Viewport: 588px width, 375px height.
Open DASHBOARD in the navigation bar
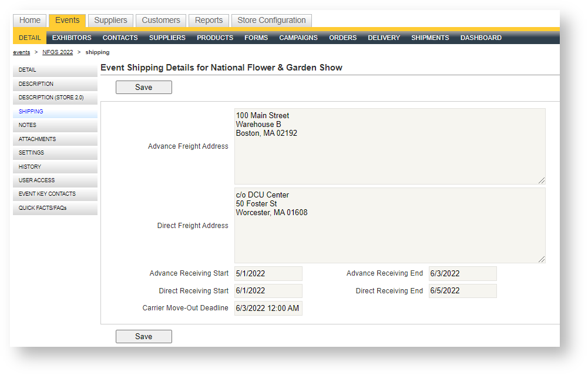pos(481,38)
